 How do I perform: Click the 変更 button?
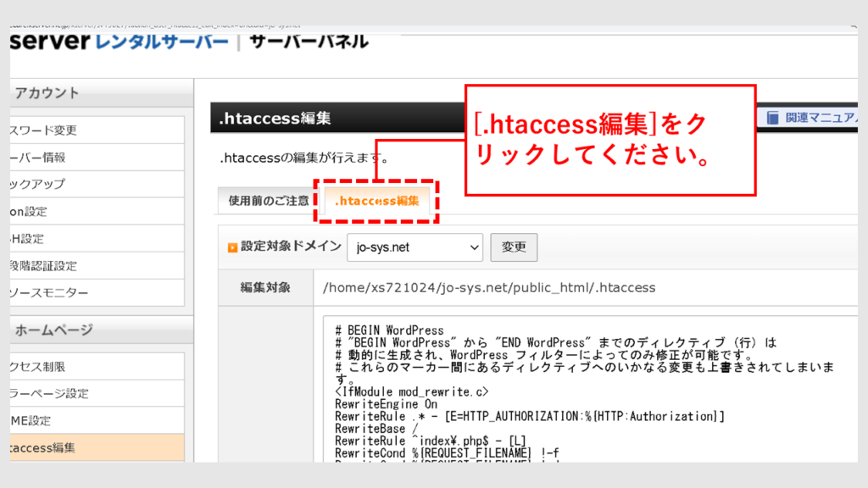click(514, 247)
